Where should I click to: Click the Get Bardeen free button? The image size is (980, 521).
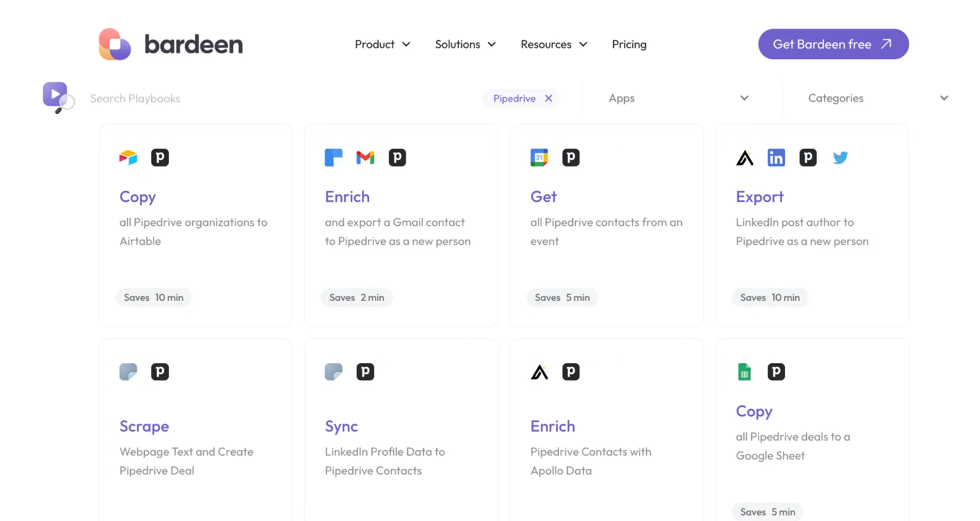pyautogui.click(x=834, y=44)
